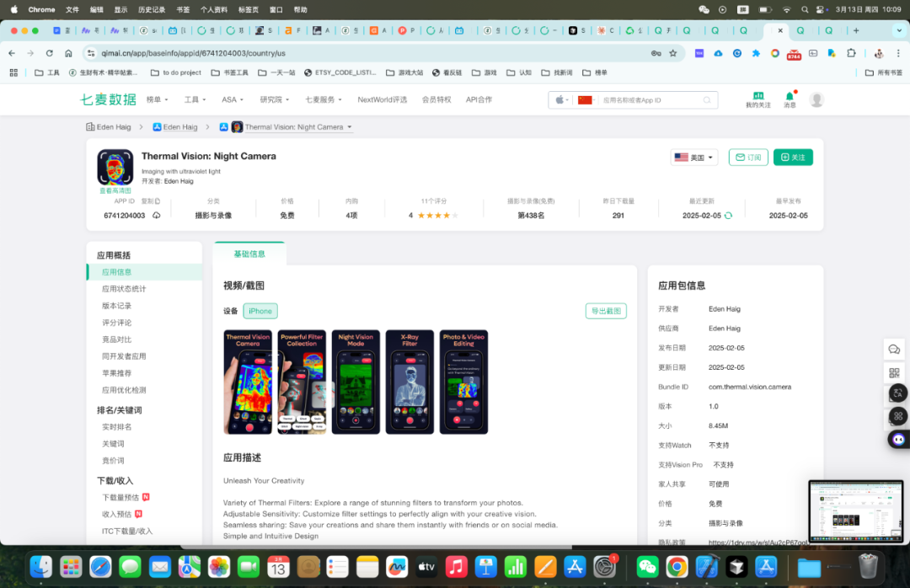The height and width of the screenshot is (588, 910).
Task: Open API合作 in the nav
Action: (479, 100)
